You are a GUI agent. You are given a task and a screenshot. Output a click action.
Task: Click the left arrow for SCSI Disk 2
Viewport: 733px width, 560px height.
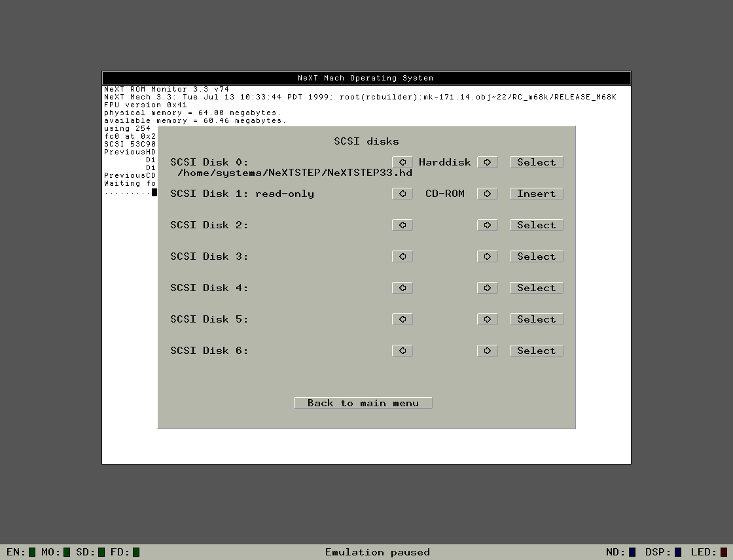[x=402, y=224]
